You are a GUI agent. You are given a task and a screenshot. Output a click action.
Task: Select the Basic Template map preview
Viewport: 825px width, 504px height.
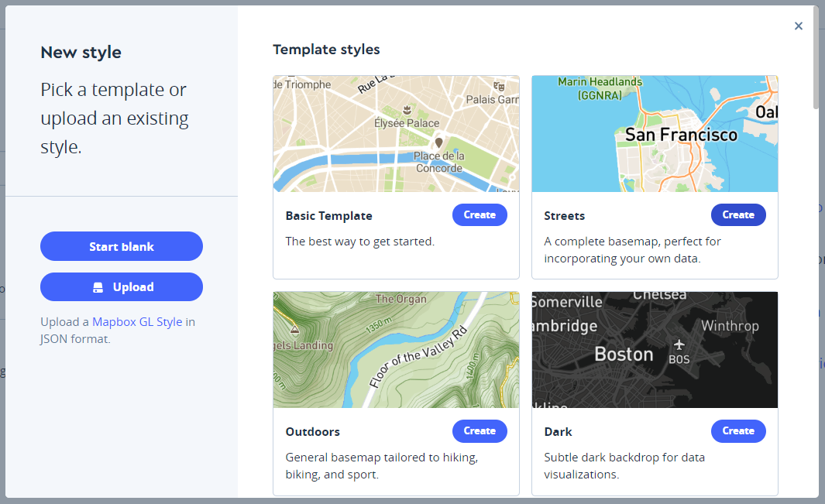click(x=396, y=133)
